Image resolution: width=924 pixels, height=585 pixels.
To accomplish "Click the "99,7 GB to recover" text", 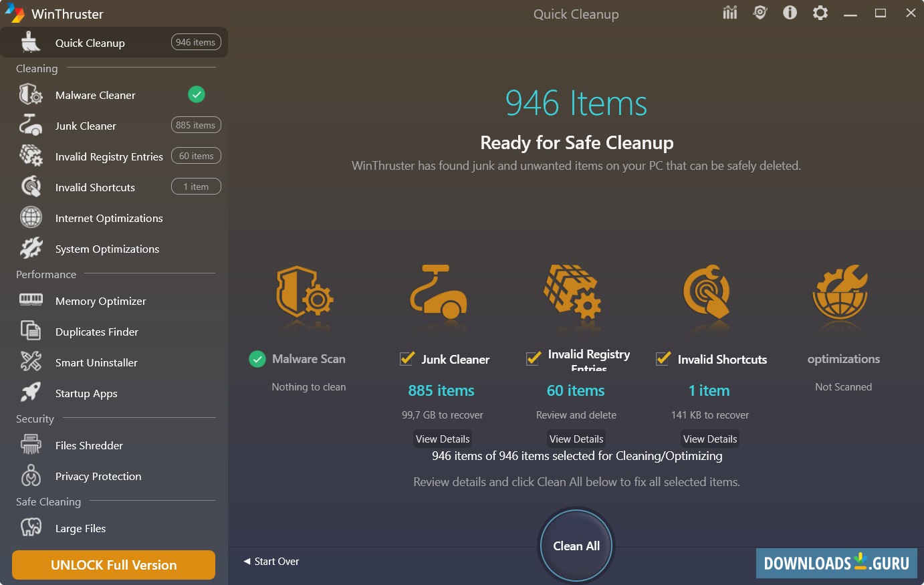I will [443, 415].
